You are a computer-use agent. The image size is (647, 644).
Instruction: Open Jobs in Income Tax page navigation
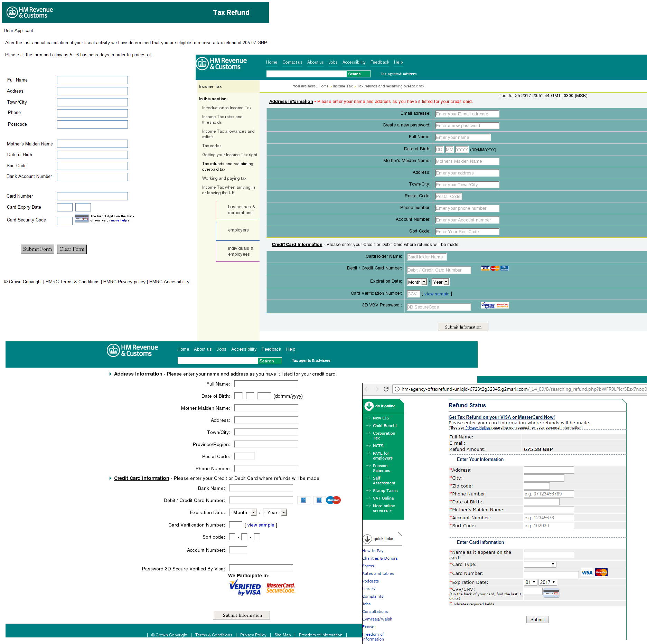[333, 62]
